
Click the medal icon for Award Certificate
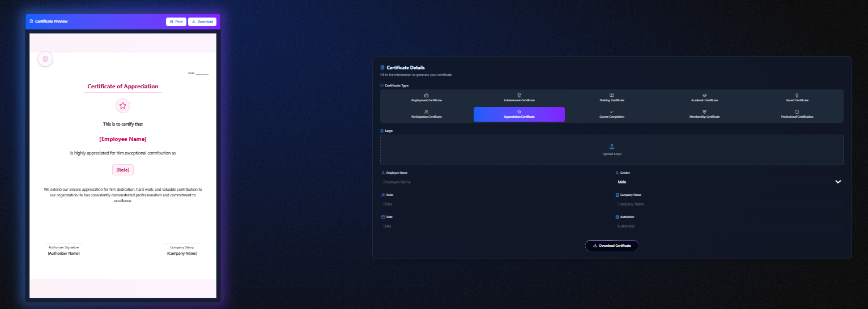click(797, 95)
